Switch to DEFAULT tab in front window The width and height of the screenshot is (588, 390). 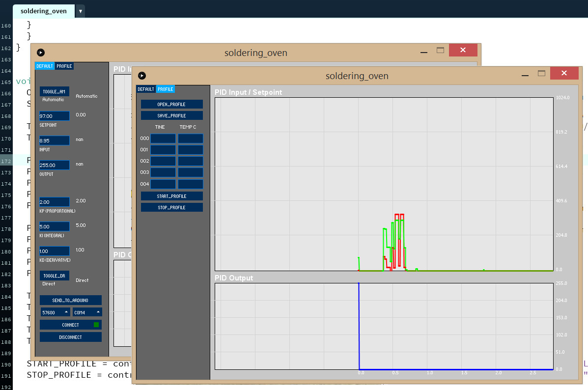[x=146, y=89]
